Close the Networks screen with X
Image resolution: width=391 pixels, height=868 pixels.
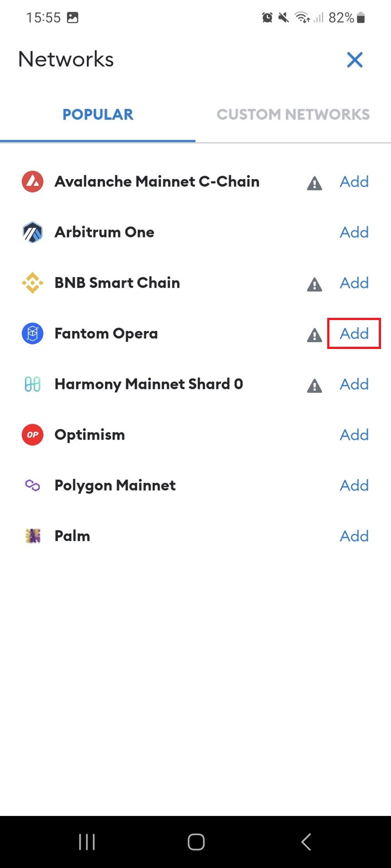tap(355, 60)
